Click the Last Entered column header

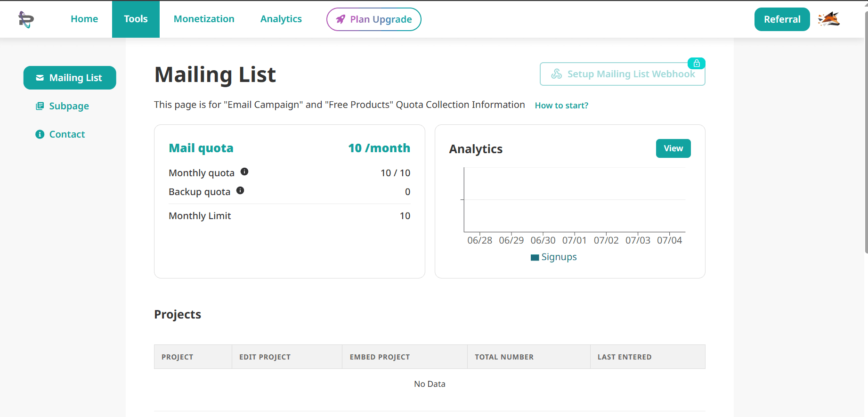(x=624, y=357)
